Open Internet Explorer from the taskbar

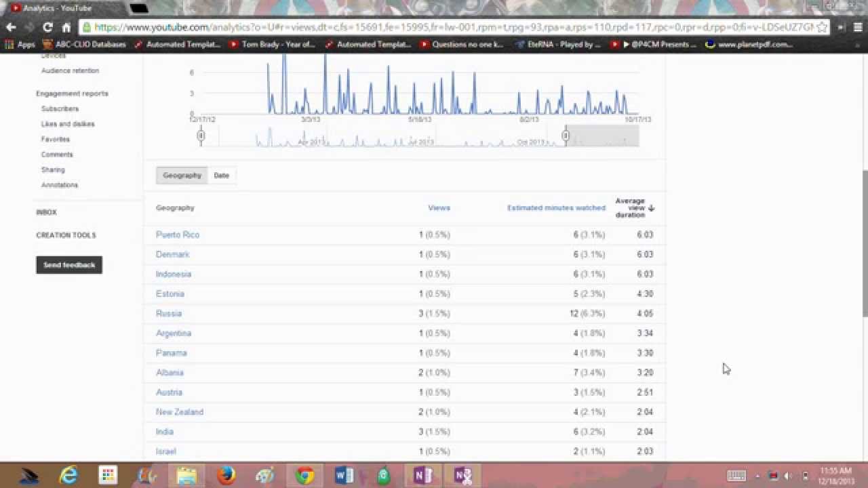coord(69,475)
